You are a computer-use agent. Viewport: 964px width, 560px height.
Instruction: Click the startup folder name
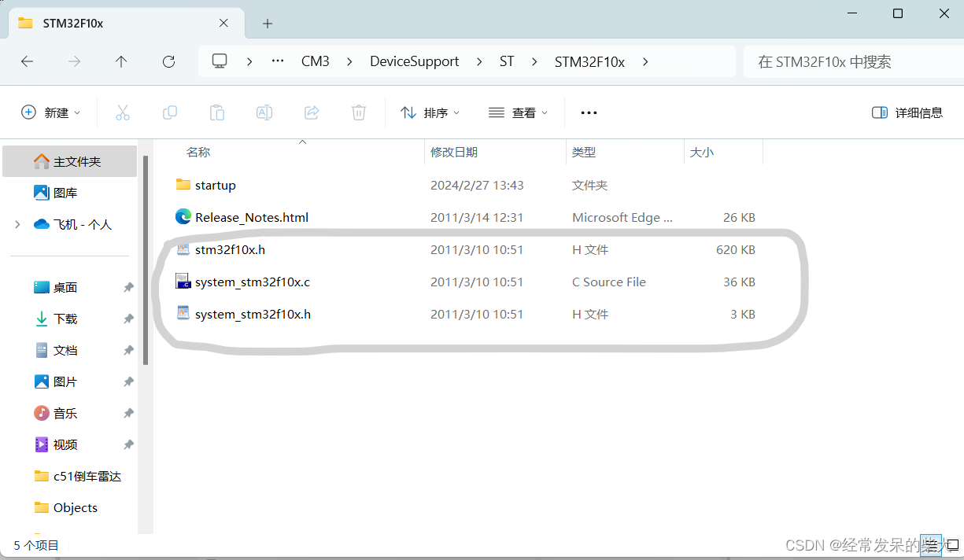click(x=216, y=185)
